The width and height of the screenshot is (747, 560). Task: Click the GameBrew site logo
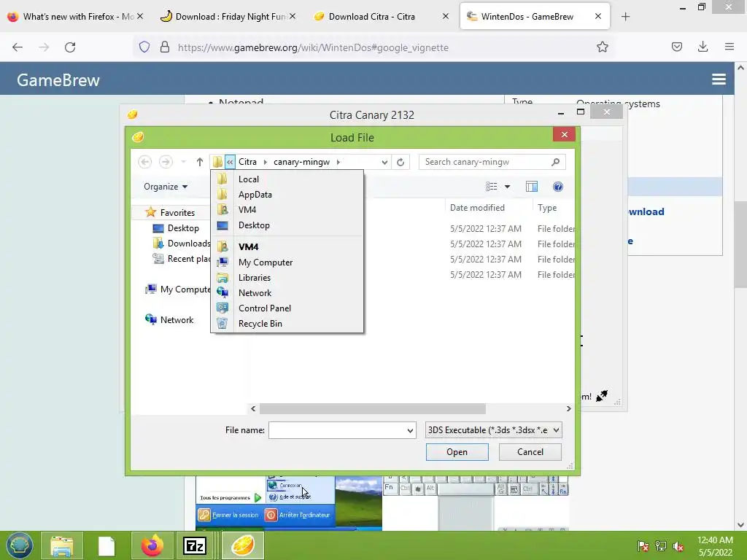58,80
